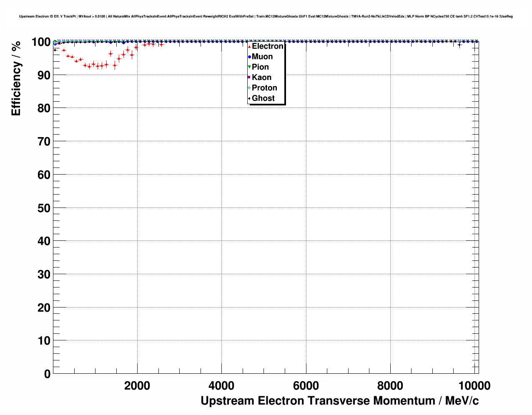Select the Electron legend label

(x=267, y=46)
